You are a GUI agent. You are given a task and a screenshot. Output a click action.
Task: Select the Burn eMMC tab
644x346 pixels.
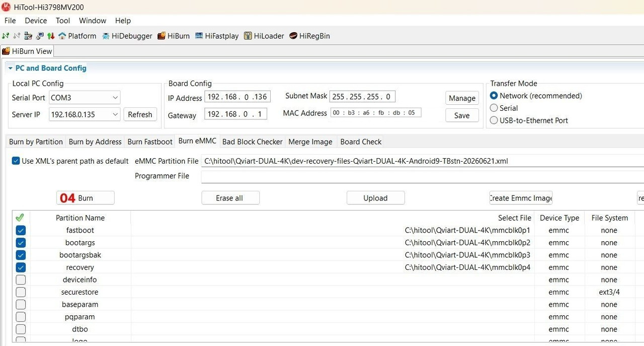tap(198, 141)
